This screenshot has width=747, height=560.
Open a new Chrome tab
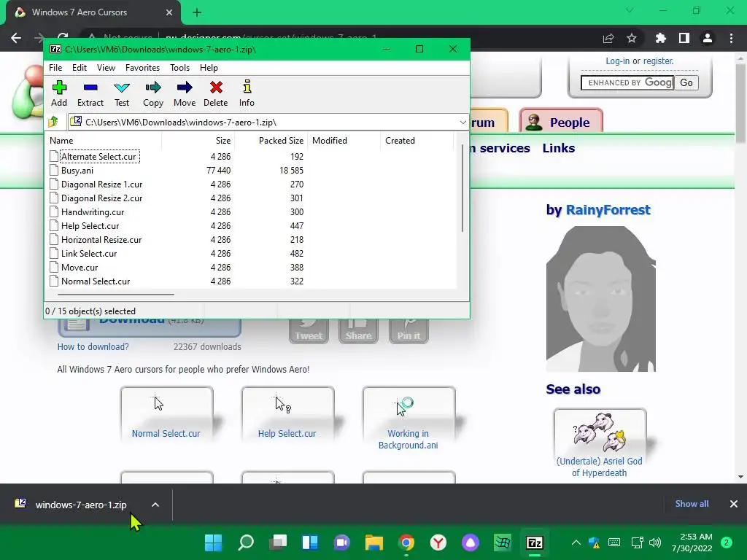[197, 12]
